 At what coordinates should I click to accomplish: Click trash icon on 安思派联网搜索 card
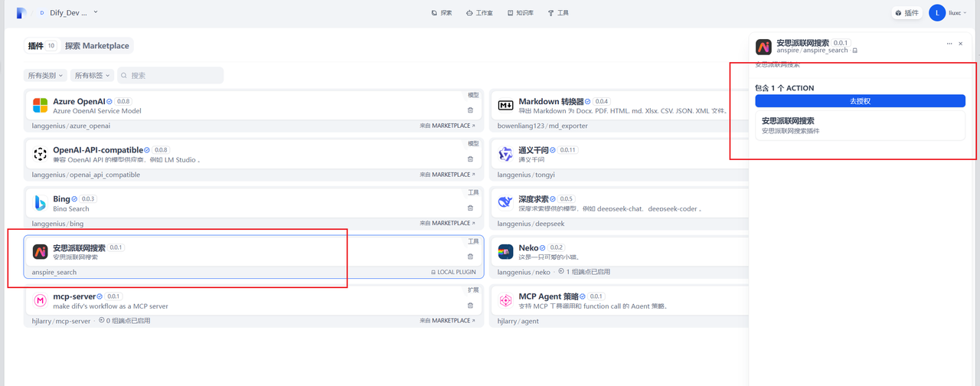[470, 257]
